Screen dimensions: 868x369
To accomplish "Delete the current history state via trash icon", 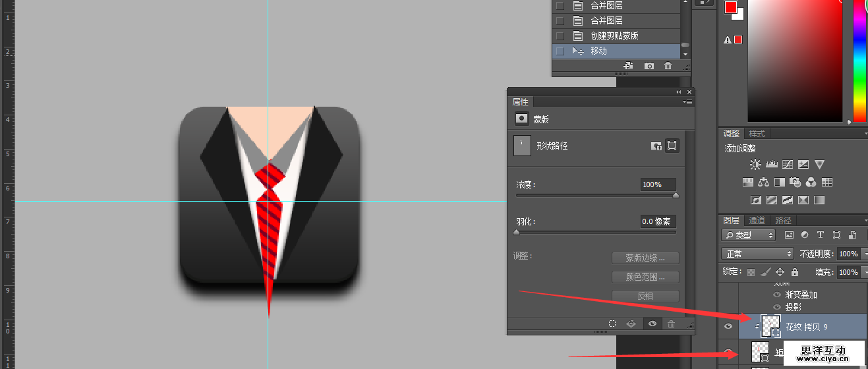I will point(668,66).
